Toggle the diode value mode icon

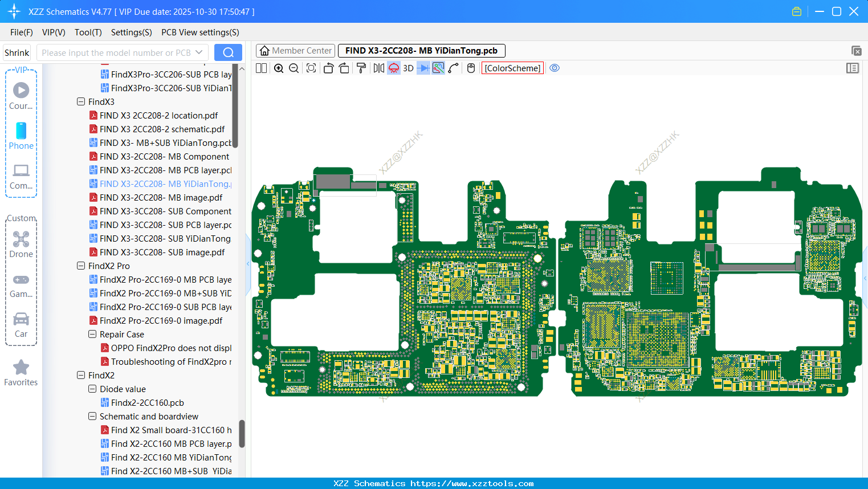pyautogui.click(x=423, y=68)
